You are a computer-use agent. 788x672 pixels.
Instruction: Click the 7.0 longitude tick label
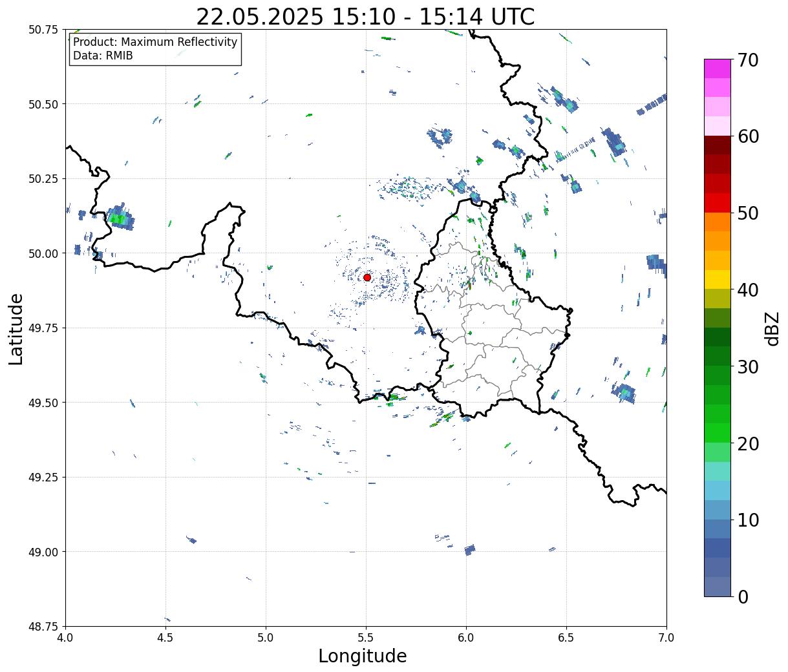666,638
